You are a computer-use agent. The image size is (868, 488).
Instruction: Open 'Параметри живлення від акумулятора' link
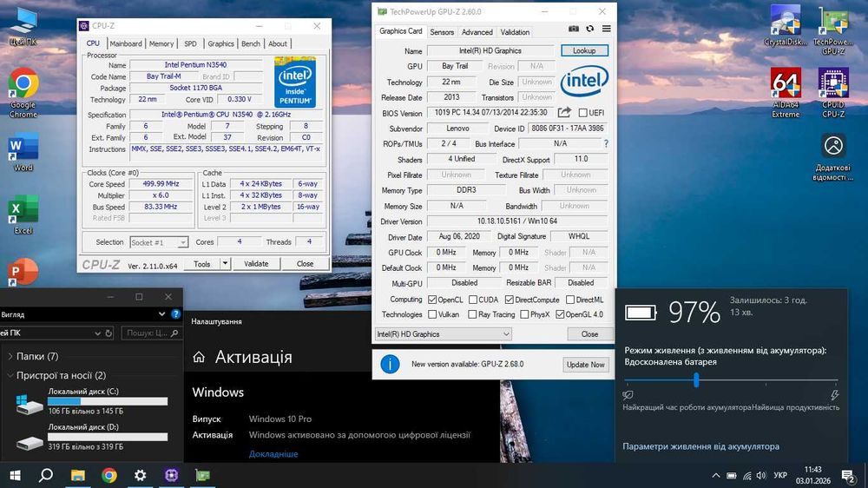[700, 446]
